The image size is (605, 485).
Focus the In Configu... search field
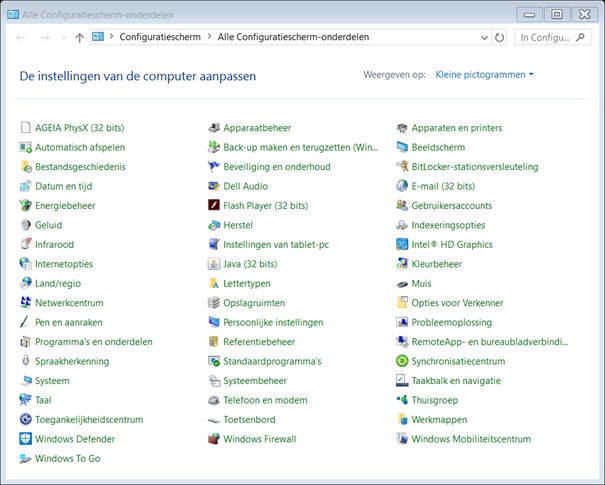click(x=553, y=37)
